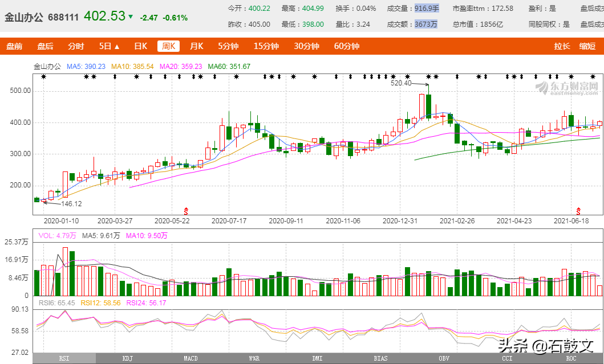This screenshot has height=364, width=604.
Task: Click the MA60: 351.67 legend label
Action: click(x=229, y=67)
